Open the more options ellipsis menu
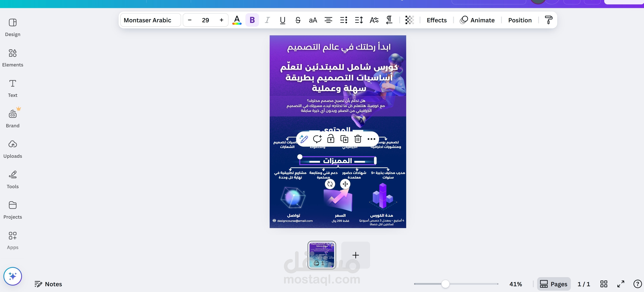 tap(371, 139)
